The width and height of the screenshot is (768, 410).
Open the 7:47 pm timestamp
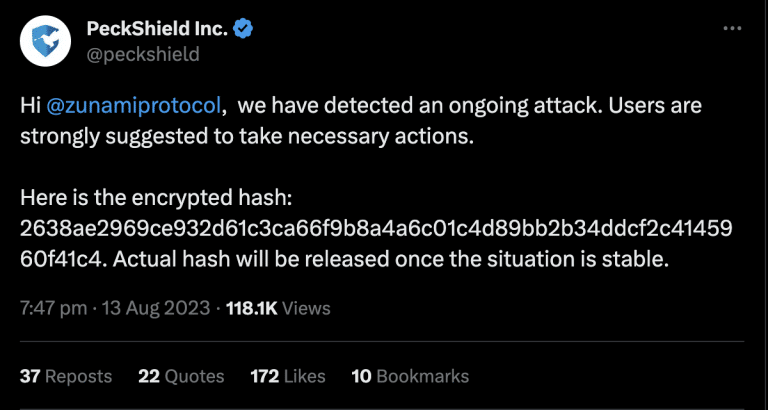[53, 309]
